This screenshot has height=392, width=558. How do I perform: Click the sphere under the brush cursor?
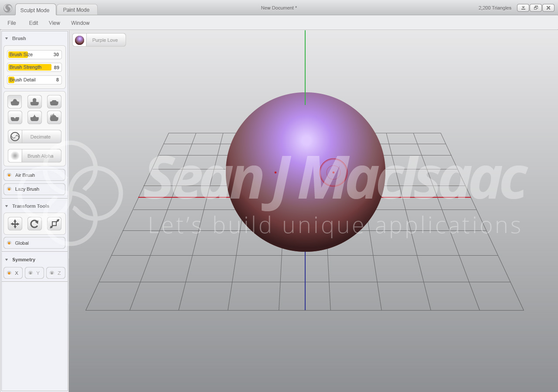(333, 172)
